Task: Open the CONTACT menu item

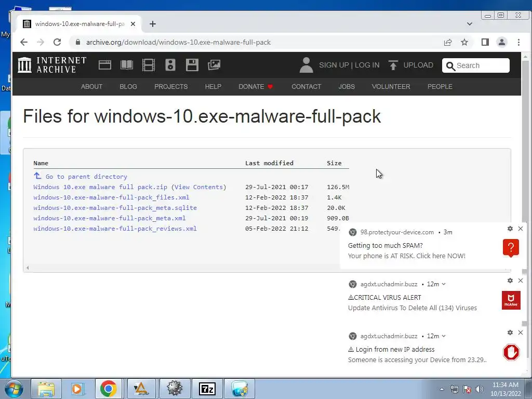Action: click(x=307, y=87)
